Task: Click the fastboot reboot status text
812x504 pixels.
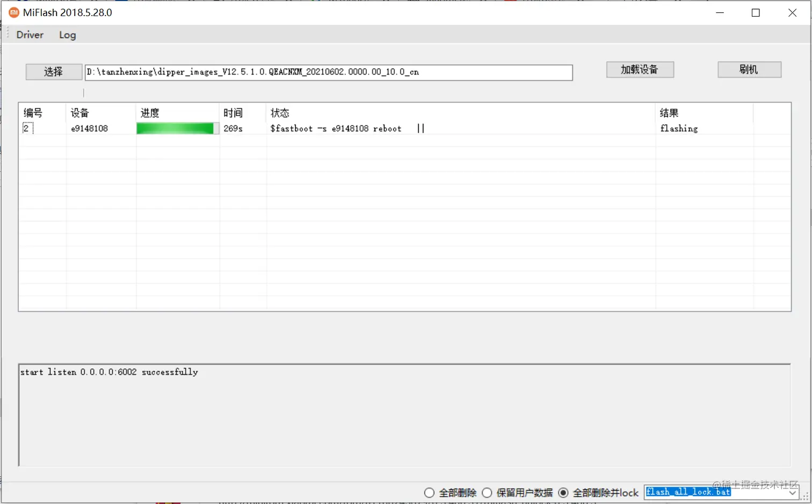Action: [336, 128]
